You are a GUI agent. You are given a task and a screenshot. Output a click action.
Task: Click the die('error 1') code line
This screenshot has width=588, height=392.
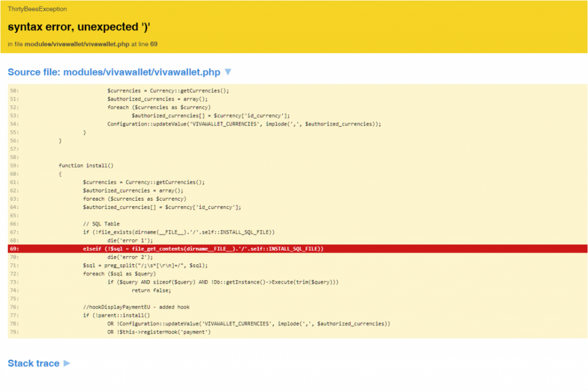tap(129, 240)
